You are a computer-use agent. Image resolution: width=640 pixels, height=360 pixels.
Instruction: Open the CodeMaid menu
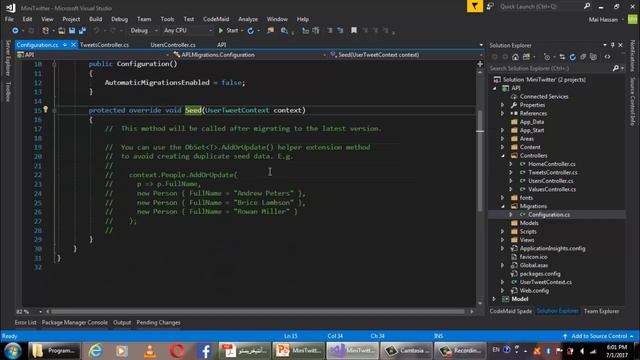click(216, 19)
